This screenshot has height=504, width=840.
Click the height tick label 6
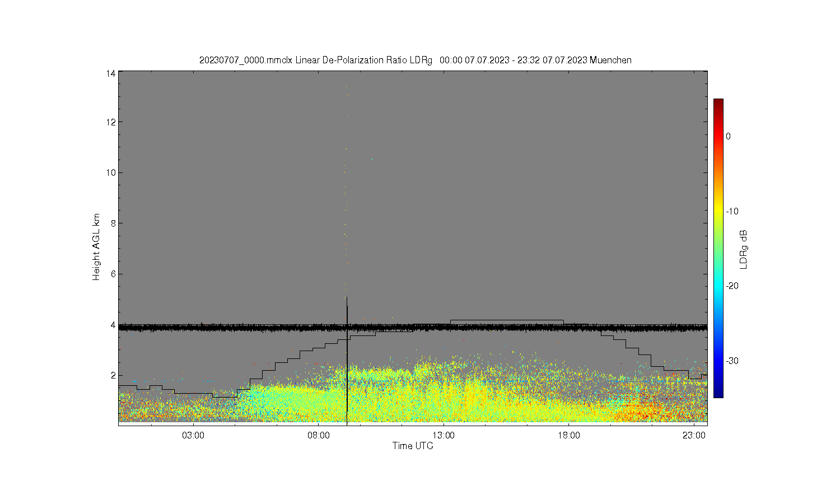113,274
